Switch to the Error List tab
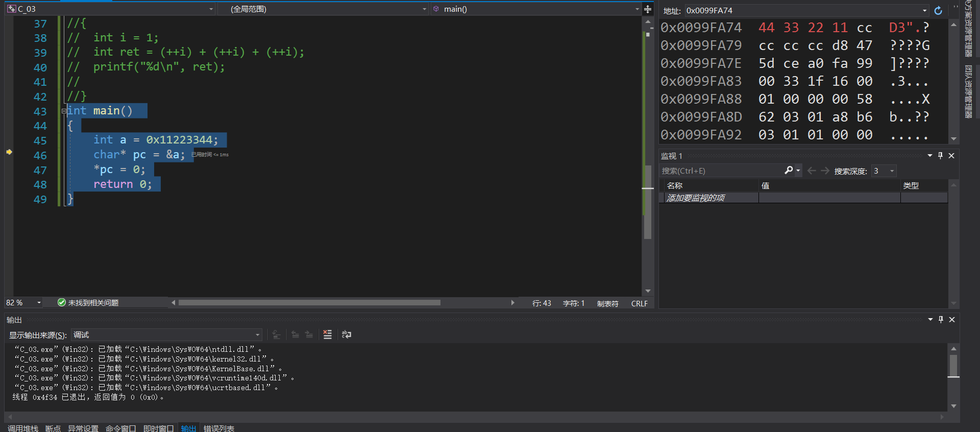This screenshot has width=980, height=432. coord(219,428)
